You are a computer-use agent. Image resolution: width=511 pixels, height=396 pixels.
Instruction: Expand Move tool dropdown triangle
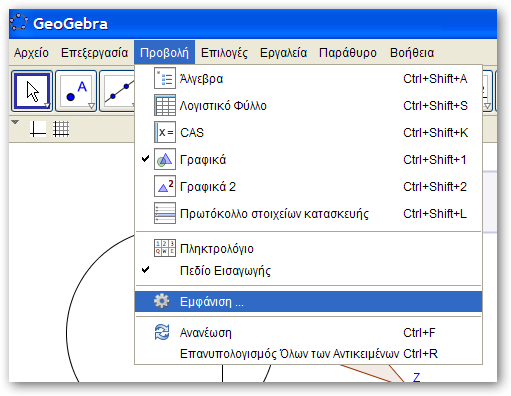coord(47,106)
